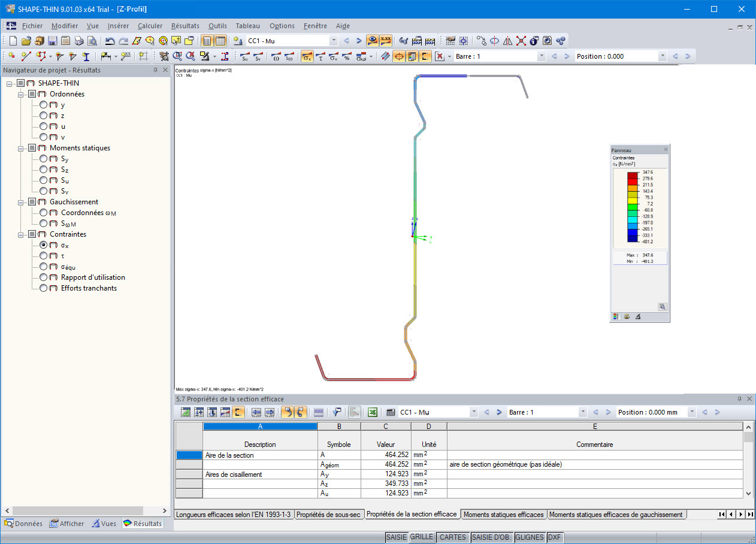Screen dimensions: 756x544
Task: Open the top toolbar Position : 0.000 dropdown
Action: pos(662,56)
